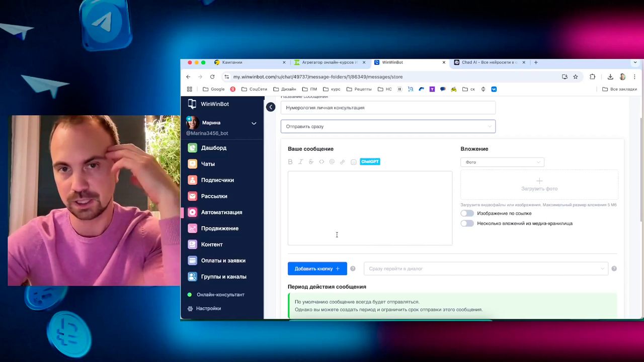Open the Google bookmarks folder
This screenshot has width=644, height=362.
tap(214, 89)
